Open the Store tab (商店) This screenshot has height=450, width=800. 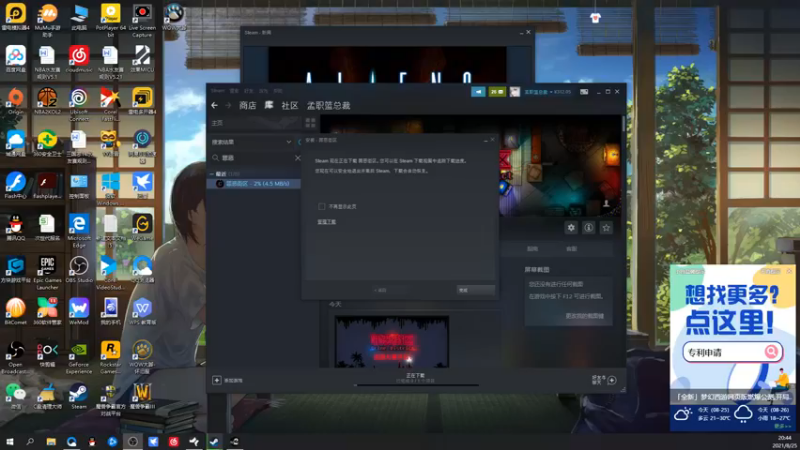(x=247, y=106)
